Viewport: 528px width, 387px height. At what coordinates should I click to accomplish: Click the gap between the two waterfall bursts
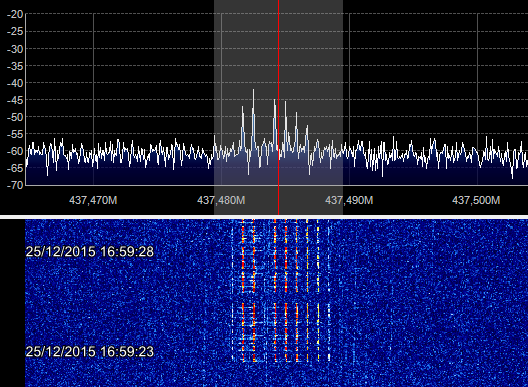click(x=280, y=298)
